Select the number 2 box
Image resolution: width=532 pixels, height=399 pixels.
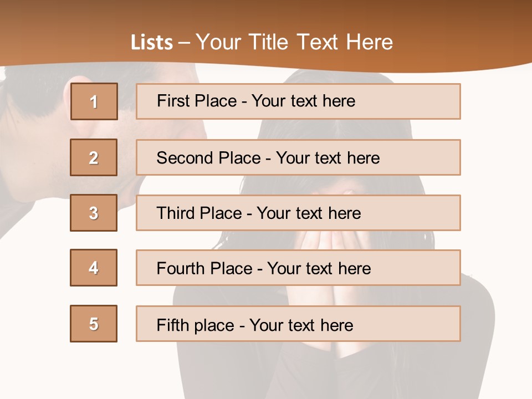tap(94, 157)
